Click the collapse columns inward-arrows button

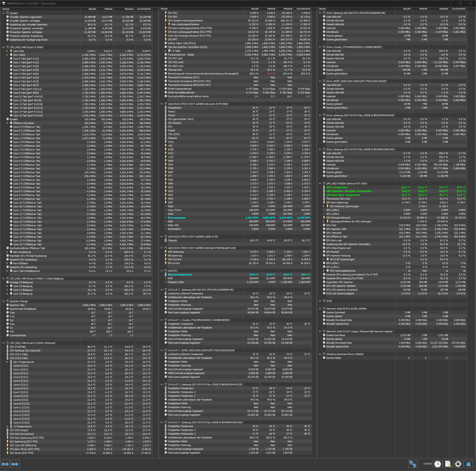tap(15, 464)
